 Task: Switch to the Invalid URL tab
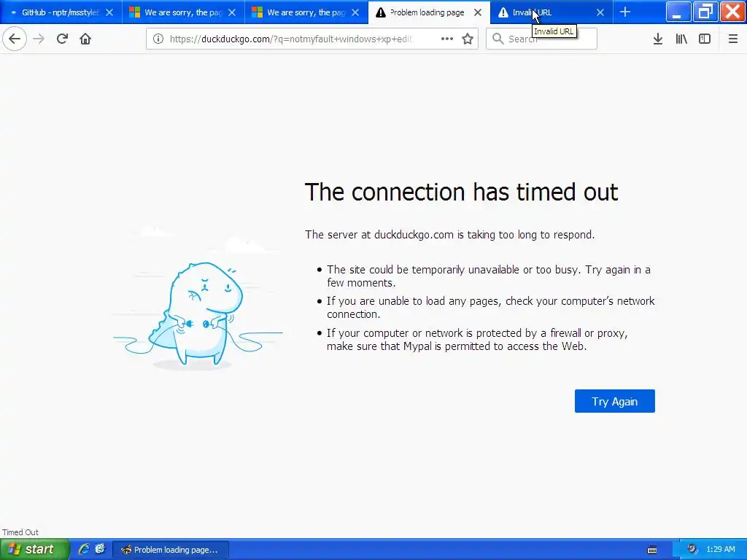point(551,12)
